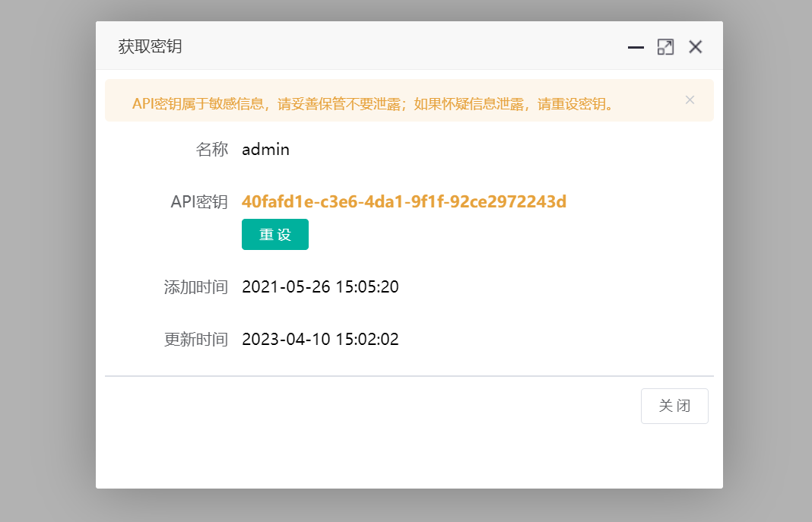Screen dimensions: 812x522
Task: Click the 添加时间 timestamp value
Action: (x=320, y=286)
